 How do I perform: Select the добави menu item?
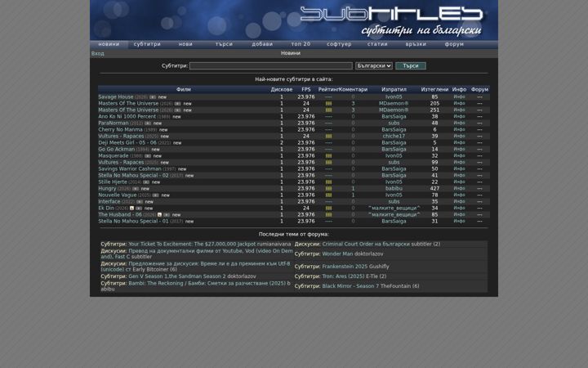pos(262,44)
